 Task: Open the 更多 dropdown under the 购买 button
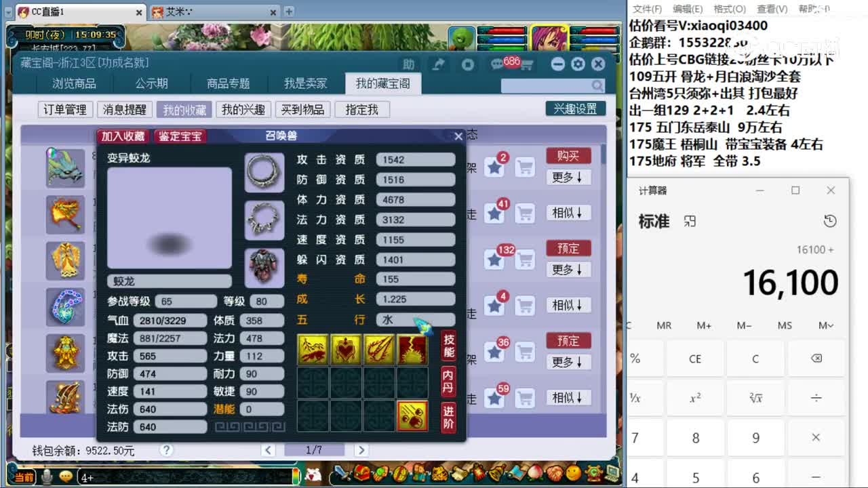click(568, 178)
